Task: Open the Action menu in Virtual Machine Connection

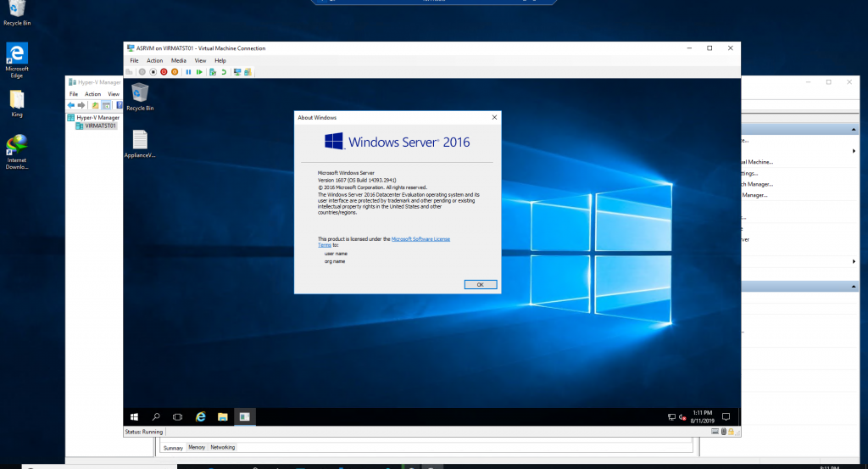Action: coord(154,60)
